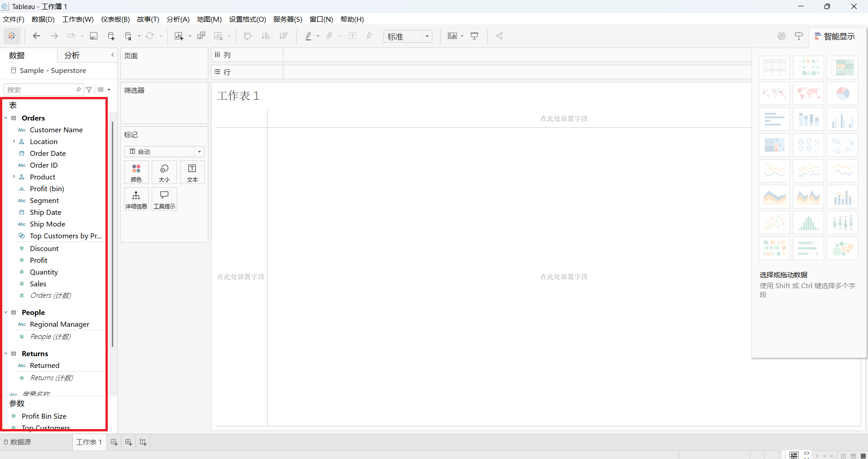Click the group members paperclip icon
The width and height of the screenshot is (868, 459).
click(330, 36)
